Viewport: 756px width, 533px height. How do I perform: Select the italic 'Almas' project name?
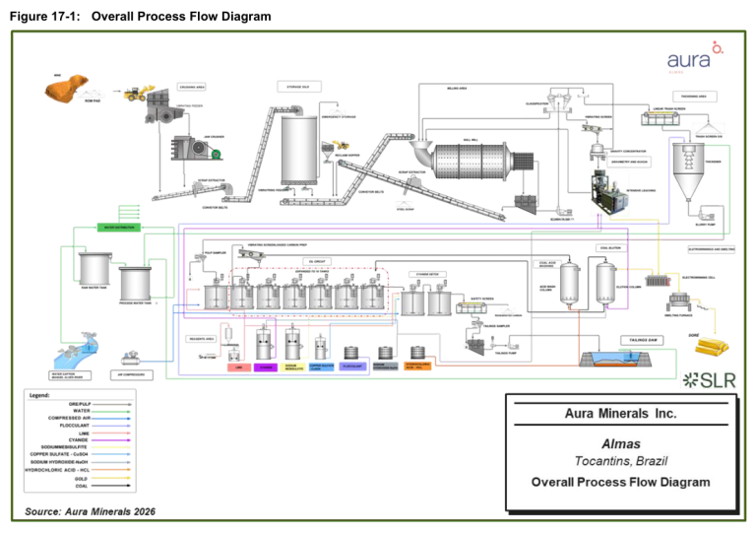pyautogui.click(x=621, y=443)
